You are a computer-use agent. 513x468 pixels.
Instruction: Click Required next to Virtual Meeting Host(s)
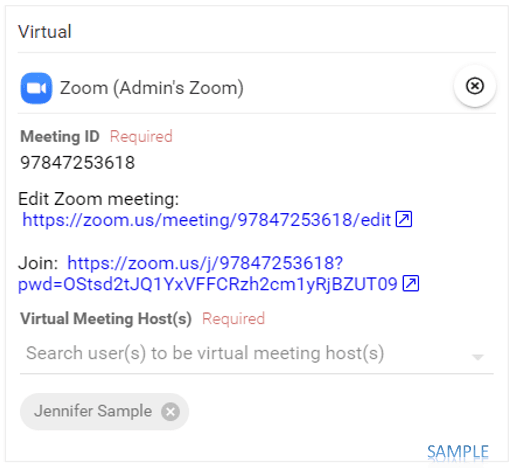(x=233, y=319)
